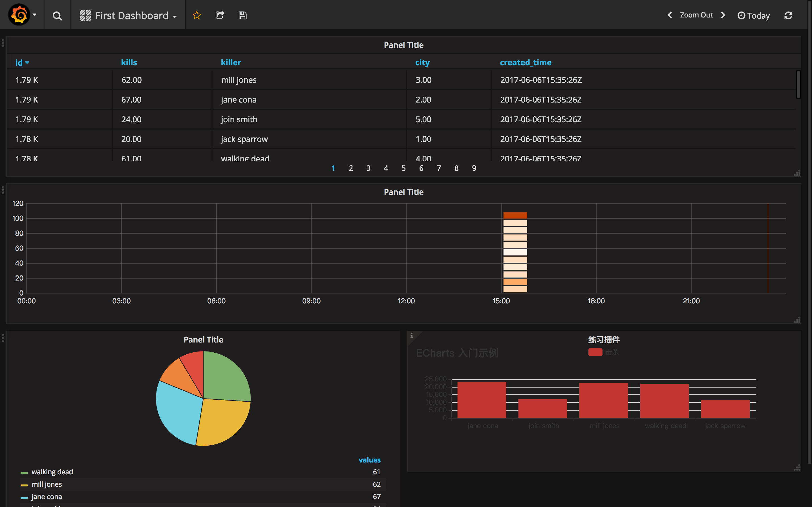
Task: Click the refresh dashboard icon
Action: click(x=788, y=15)
